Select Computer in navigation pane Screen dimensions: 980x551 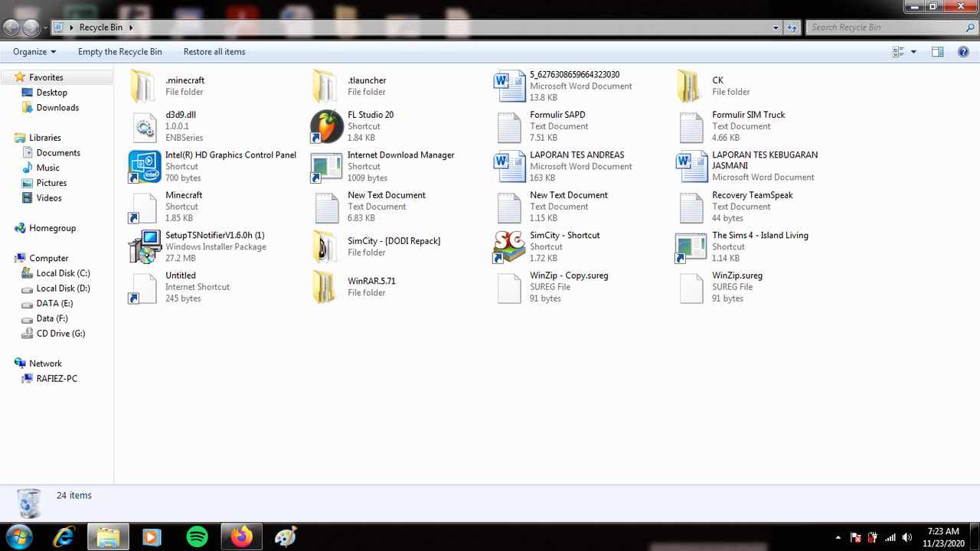coord(48,259)
